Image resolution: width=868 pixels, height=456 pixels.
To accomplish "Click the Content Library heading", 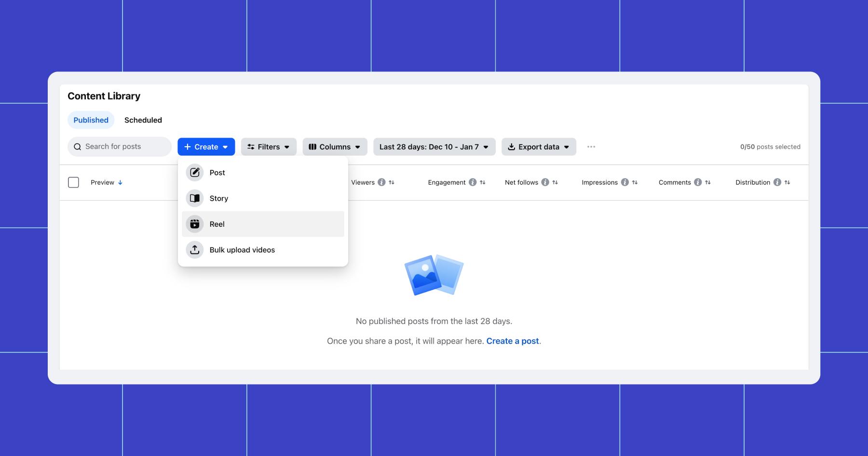I will point(104,96).
